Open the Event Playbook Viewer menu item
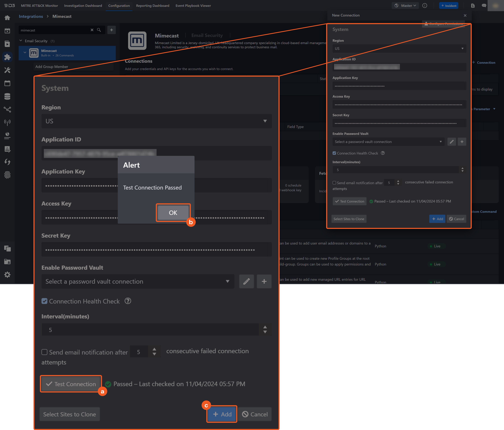The width and height of the screenshot is (504, 430). (x=193, y=5)
